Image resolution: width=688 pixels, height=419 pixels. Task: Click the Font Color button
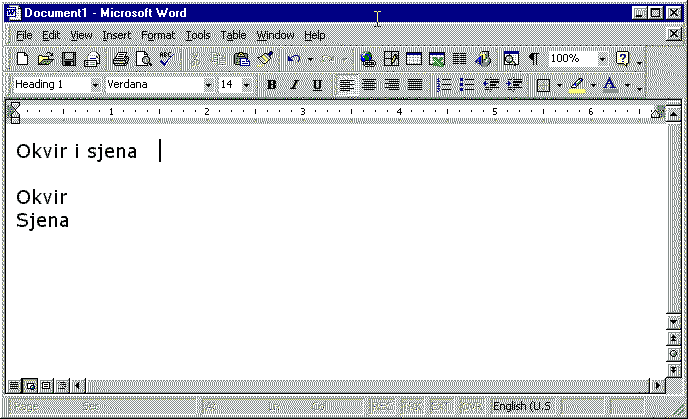pyautogui.click(x=610, y=85)
